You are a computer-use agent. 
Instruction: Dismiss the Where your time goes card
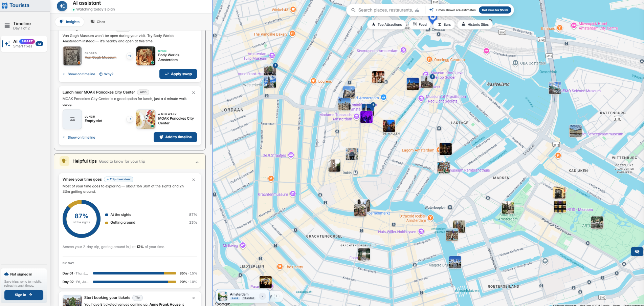pos(194,180)
